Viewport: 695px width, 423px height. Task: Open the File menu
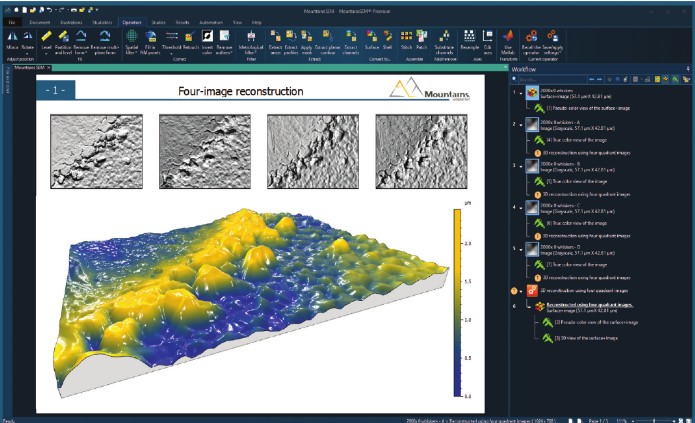[x=12, y=21]
